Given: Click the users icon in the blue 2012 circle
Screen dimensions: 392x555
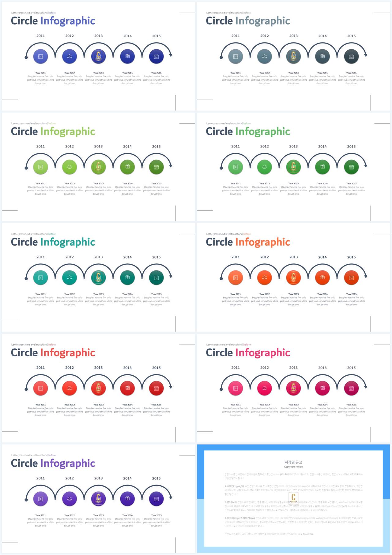Looking at the screenshot, I should [70, 56].
